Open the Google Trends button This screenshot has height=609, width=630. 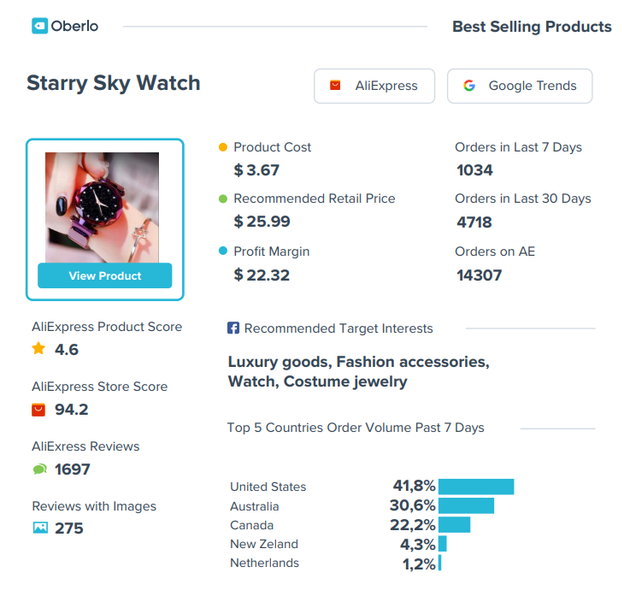(x=519, y=86)
